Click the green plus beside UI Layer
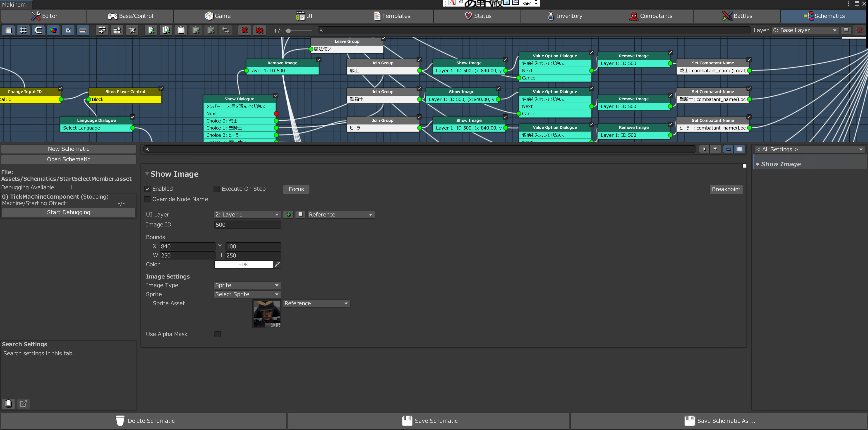The width and height of the screenshot is (868, 430). coord(288,215)
